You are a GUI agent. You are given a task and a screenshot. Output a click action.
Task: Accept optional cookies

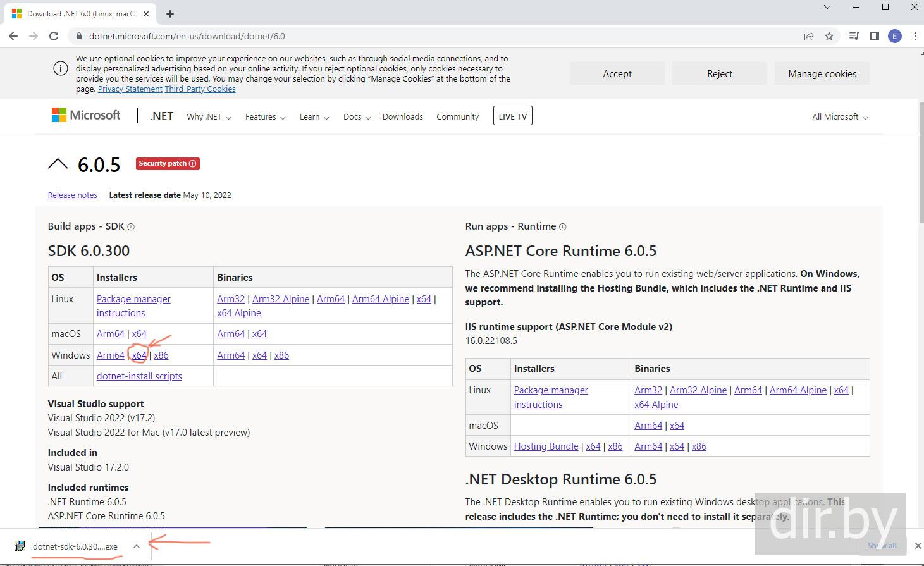tap(617, 74)
